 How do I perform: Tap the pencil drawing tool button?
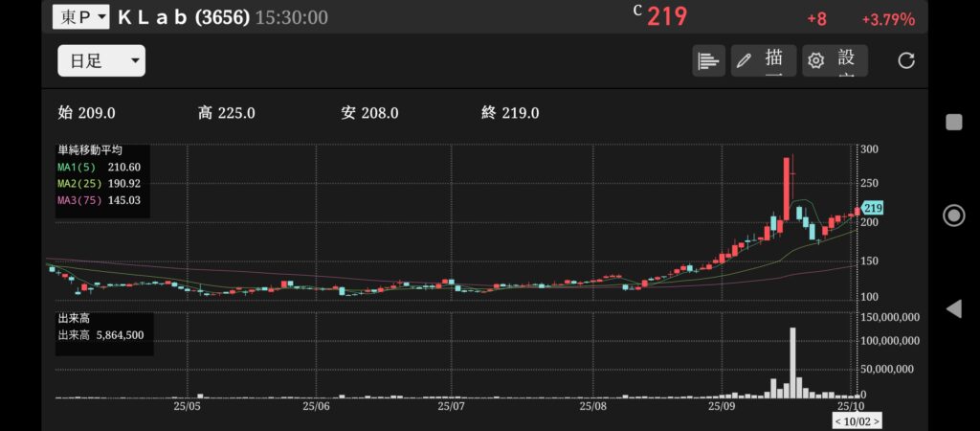pyautogui.click(x=764, y=60)
